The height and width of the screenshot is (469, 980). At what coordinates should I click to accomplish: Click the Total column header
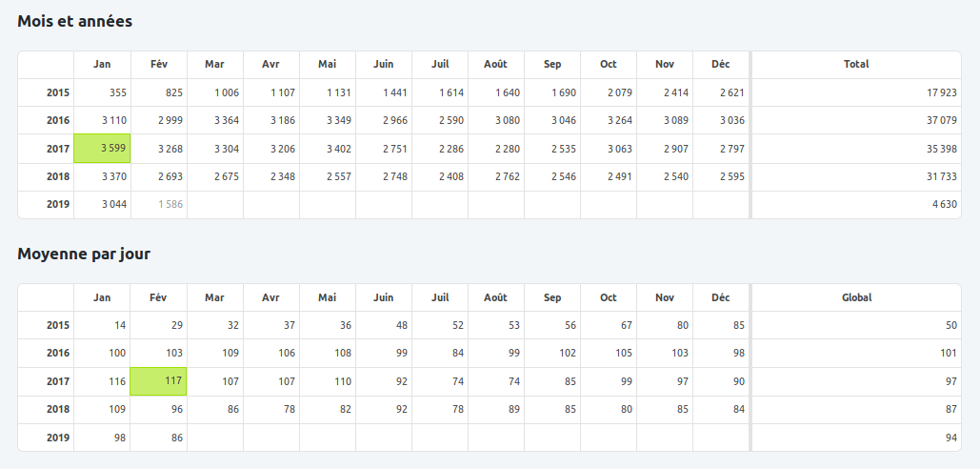coord(856,64)
